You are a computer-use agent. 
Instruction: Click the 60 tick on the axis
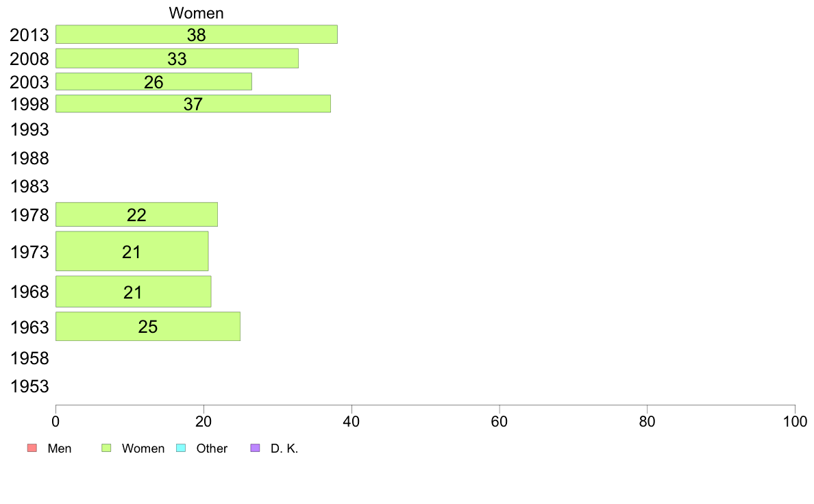[500, 421]
